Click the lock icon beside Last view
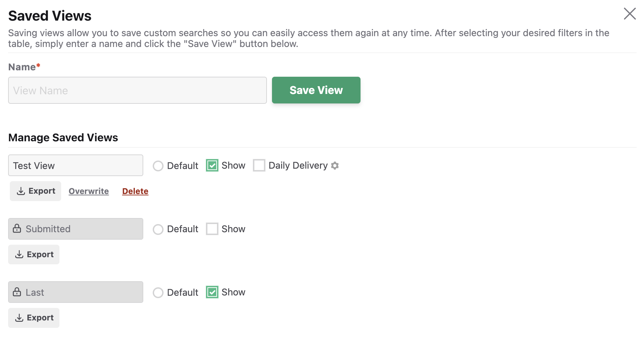The height and width of the screenshot is (338, 644). coord(17,292)
